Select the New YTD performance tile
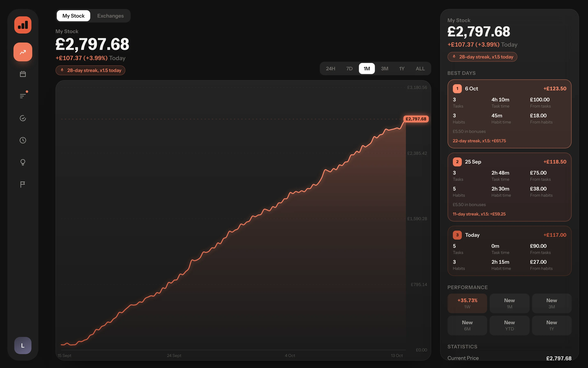 509,325
